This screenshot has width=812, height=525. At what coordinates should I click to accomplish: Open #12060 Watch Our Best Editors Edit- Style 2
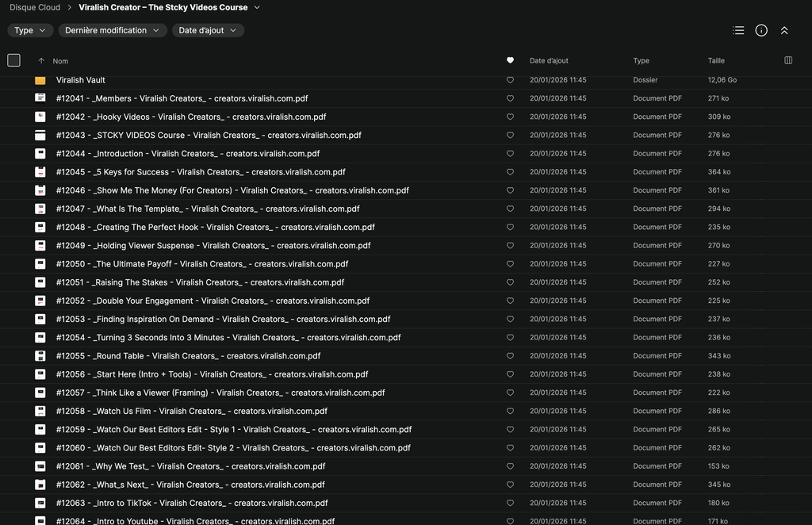pos(233,448)
